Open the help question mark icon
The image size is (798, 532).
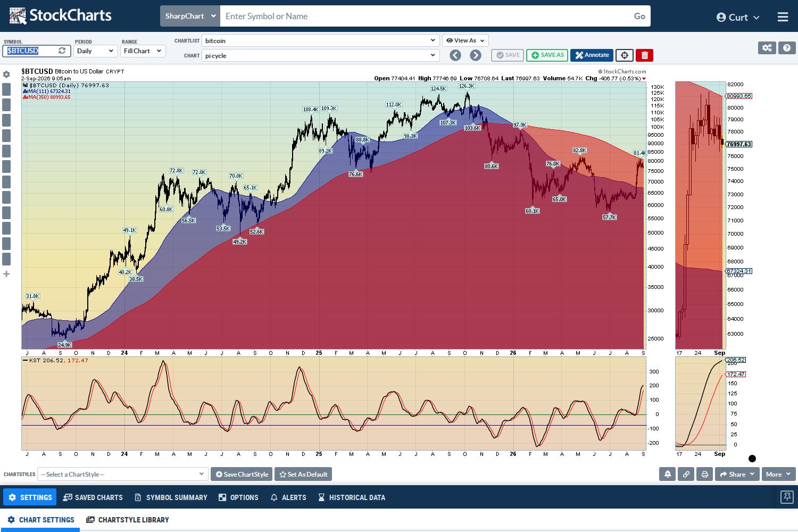tap(787, 48)
